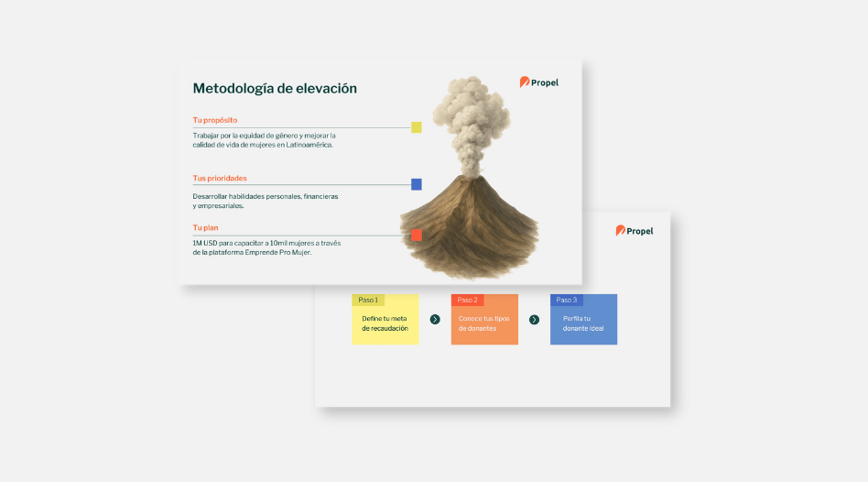Screen dimensions: 868x482
Task: Click the Propel logo on the front slide
Action: [538, 82]
